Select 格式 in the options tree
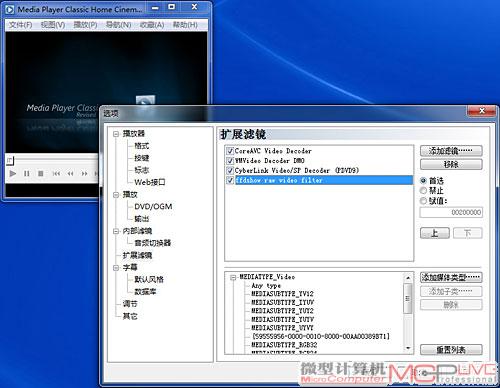Screen dimensions: 500x388 click(142, 146)
